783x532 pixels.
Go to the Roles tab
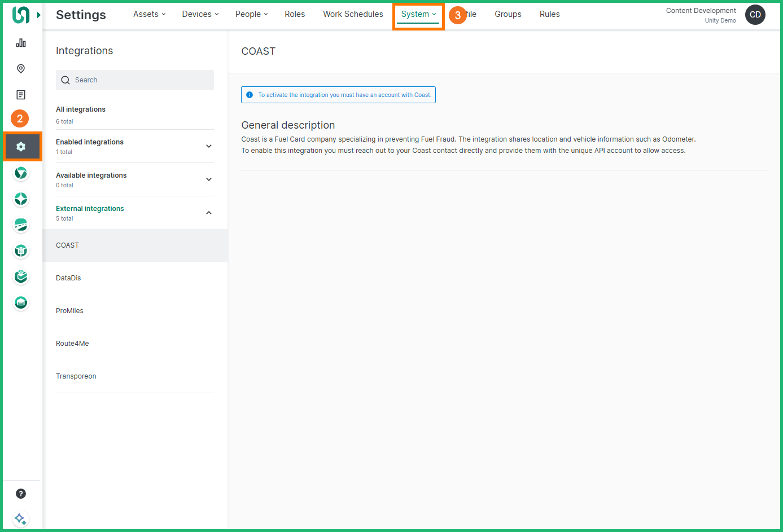295,14
